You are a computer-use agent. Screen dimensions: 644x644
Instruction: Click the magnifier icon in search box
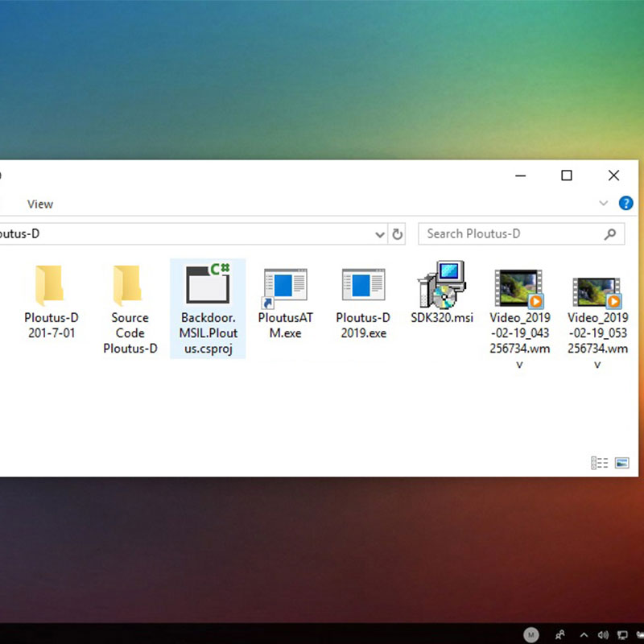tap(610, 234)
